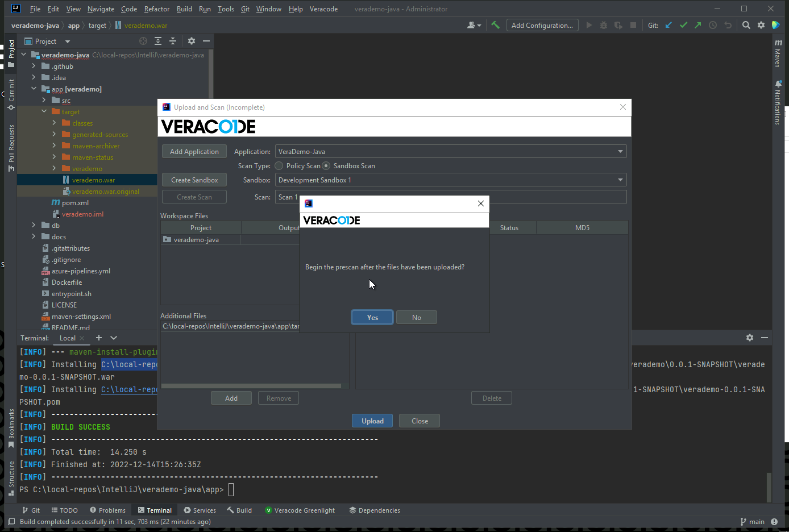The width and height of the screenshot is (789, 532).
Task: Click the Stop square icon in toolbar
Action: [633, 25]
